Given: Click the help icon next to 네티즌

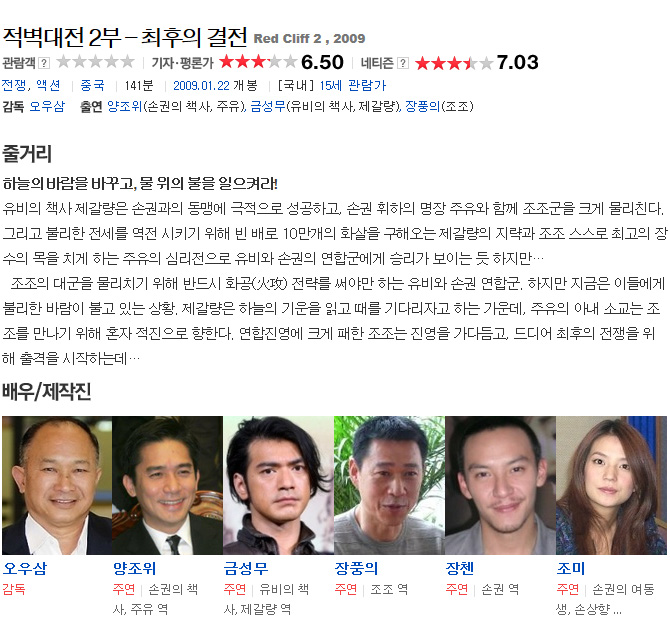Looking at the screenshot, I should [x=403, y=63].
